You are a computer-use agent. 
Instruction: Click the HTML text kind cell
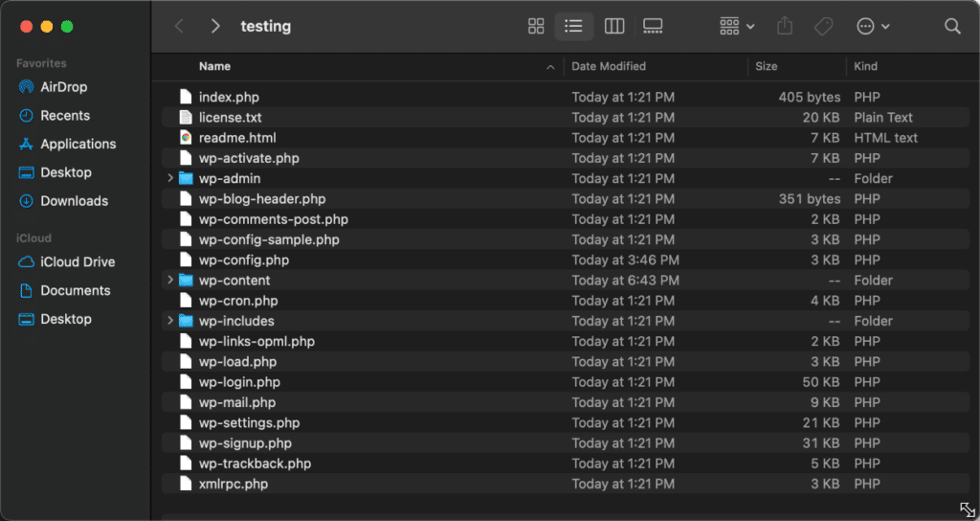point(885,138)
